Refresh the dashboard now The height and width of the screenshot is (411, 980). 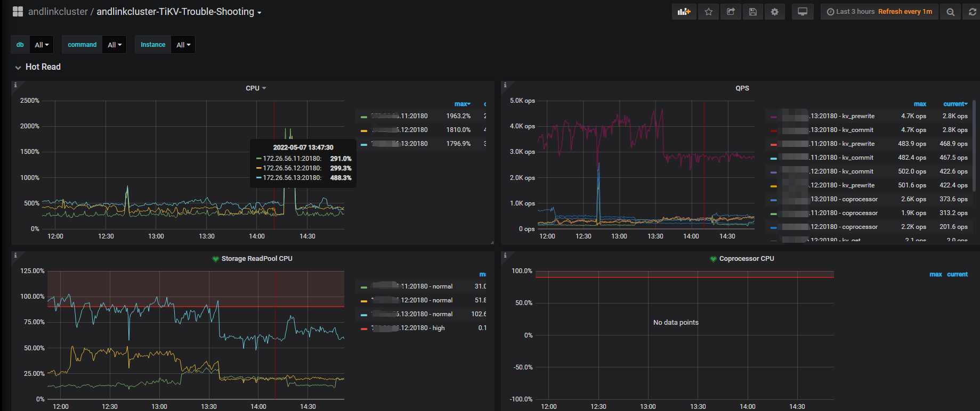971,12
